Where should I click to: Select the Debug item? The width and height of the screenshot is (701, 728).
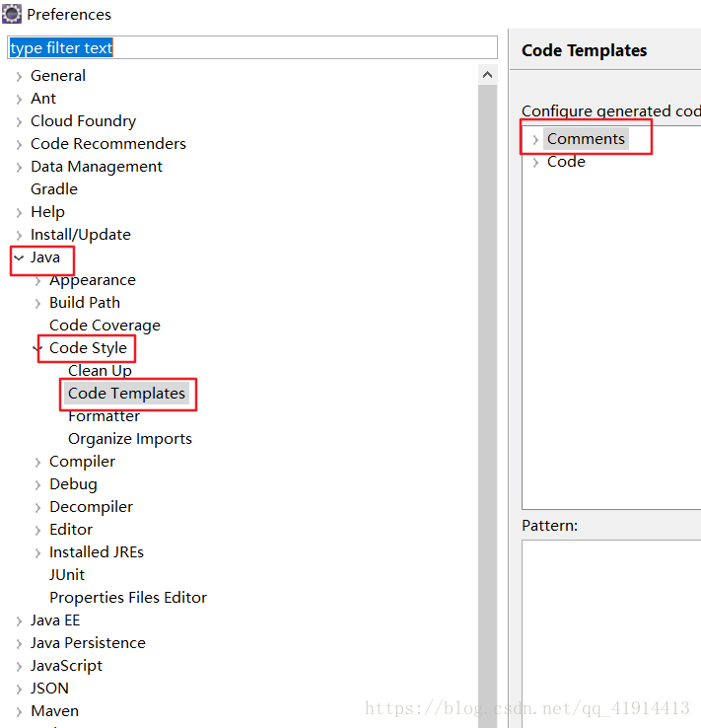coord(73,484)
